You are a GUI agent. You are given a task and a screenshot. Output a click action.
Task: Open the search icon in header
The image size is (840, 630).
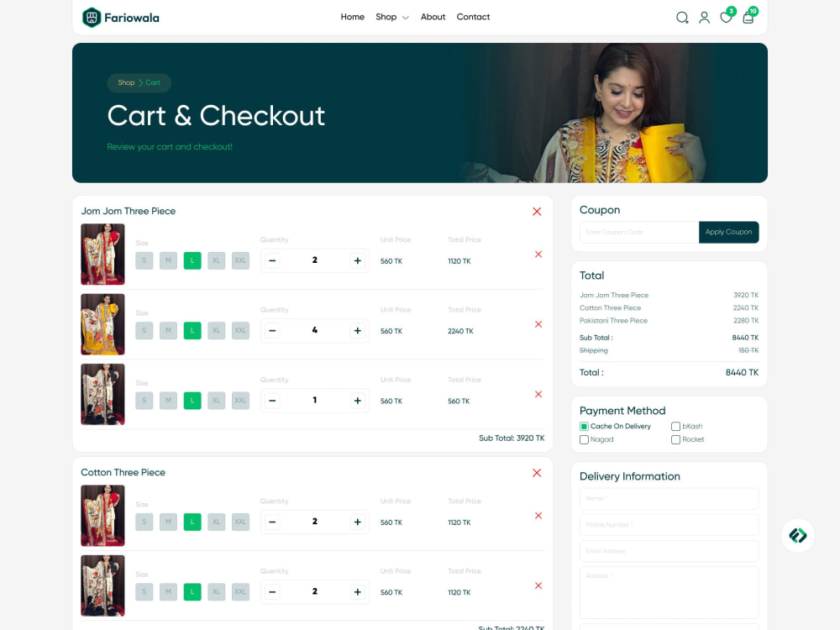pyautogui.click(x=682, y=18)
